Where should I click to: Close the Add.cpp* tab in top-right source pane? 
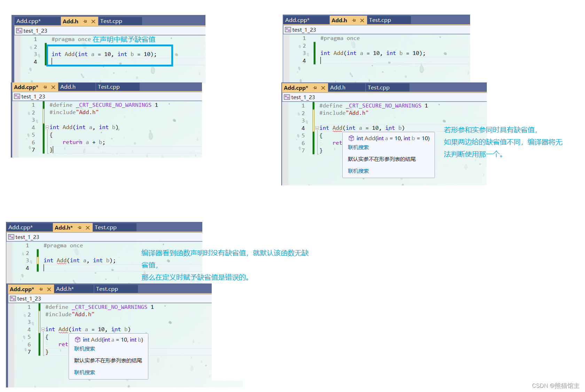pyautogui.click(x=323, y=88)
